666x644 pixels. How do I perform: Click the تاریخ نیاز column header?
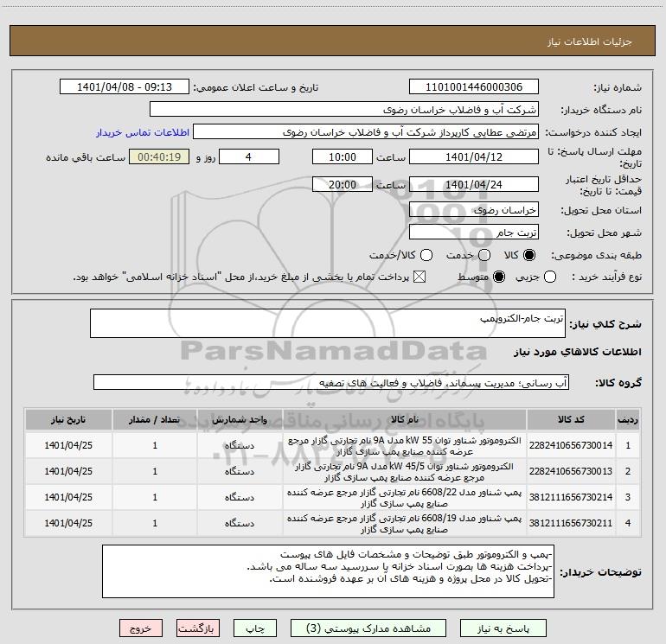[68, 420]
